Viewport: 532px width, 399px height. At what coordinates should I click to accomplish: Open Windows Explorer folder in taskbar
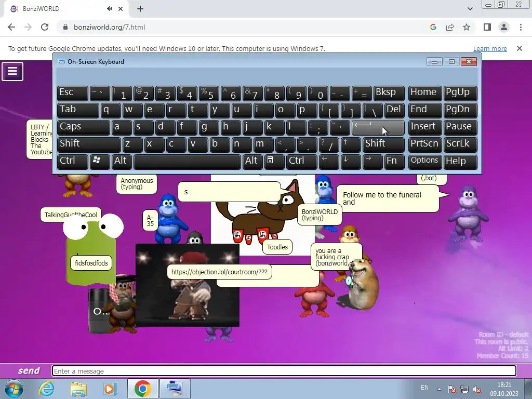point(78,389)
